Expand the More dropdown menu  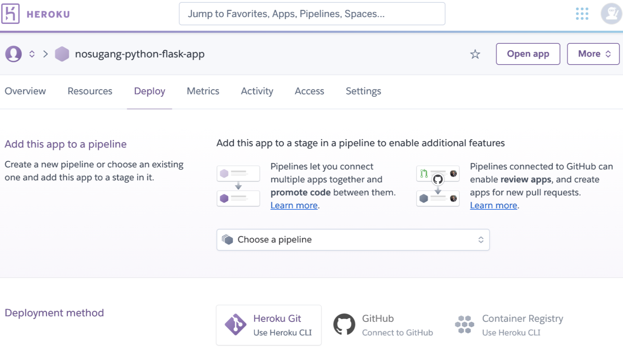coord(593,54)
